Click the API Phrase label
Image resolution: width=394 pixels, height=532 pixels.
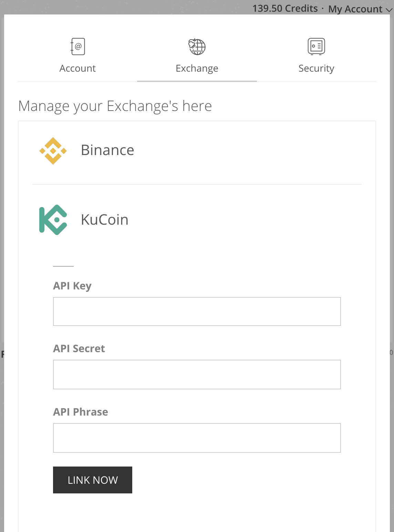click(x=81, y=412)
